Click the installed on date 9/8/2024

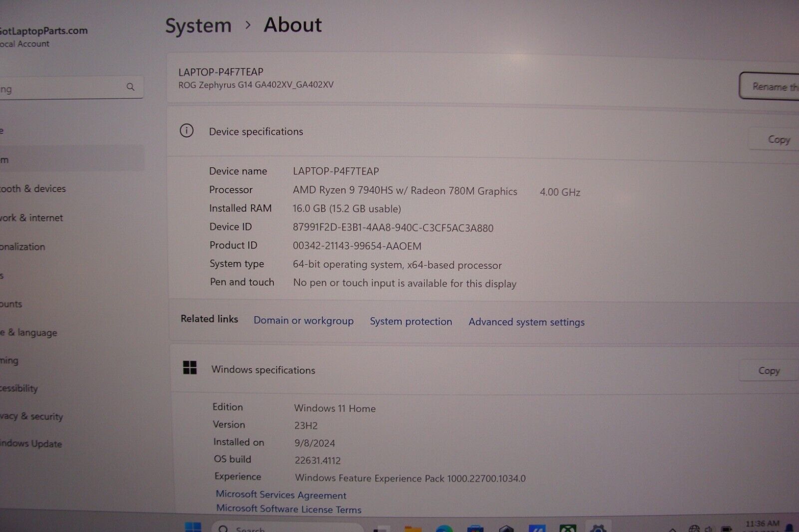(x=315, y=443)
